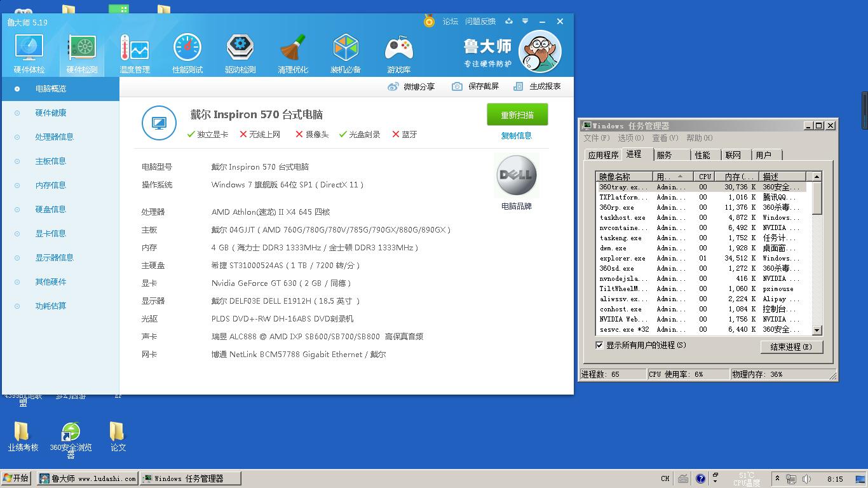This screenshot has width=868, height=488.
Task: Click the gold medal icon in title bar
Action: point(430,21)
